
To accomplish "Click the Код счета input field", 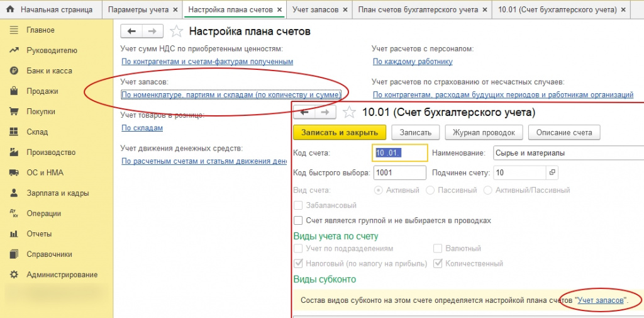I will coord(399,152).
